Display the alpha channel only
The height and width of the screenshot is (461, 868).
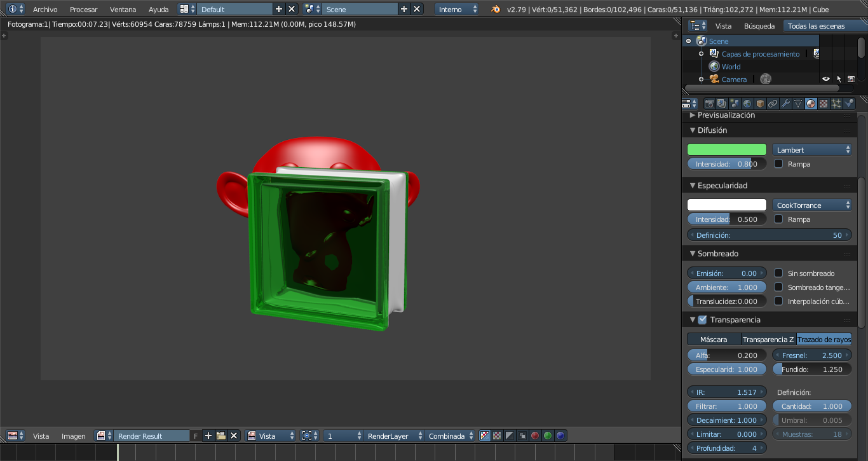pyautogui.click(x=510, y=436)
